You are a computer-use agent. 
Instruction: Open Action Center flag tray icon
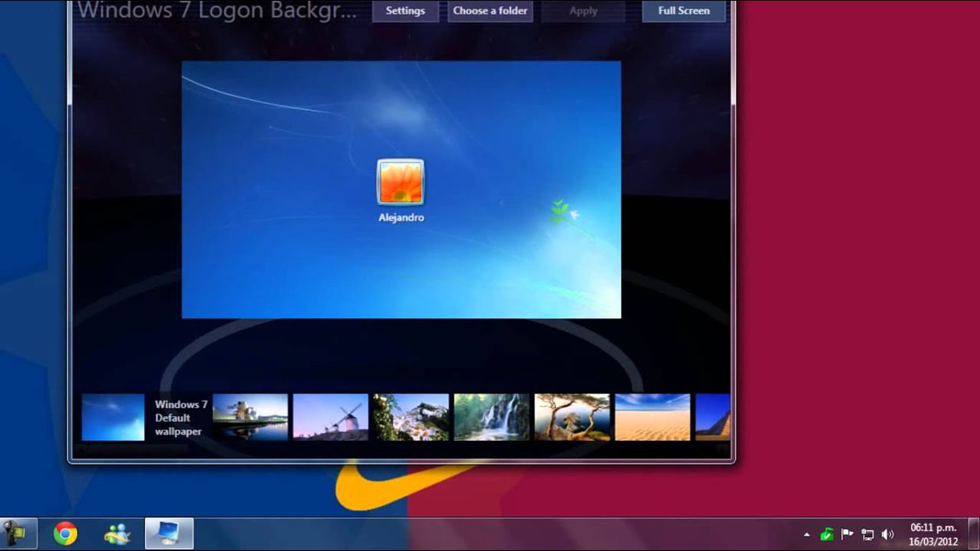click(x=848, y=534)
